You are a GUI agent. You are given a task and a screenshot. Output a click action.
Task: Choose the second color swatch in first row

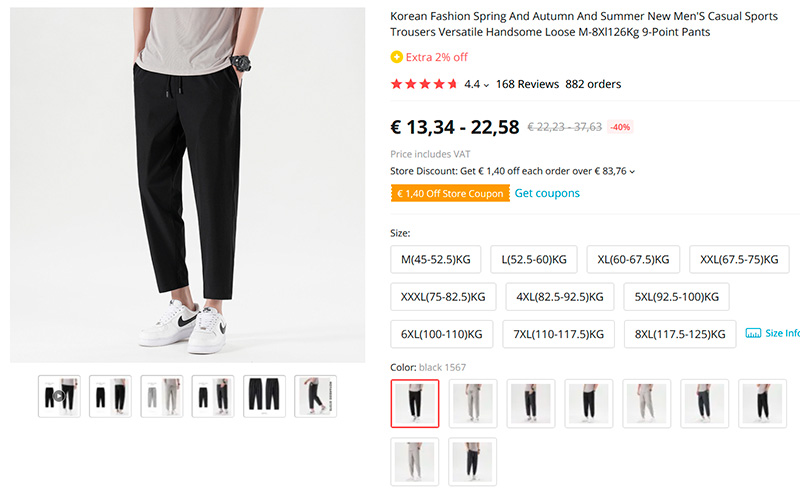(x=473, y=403)
